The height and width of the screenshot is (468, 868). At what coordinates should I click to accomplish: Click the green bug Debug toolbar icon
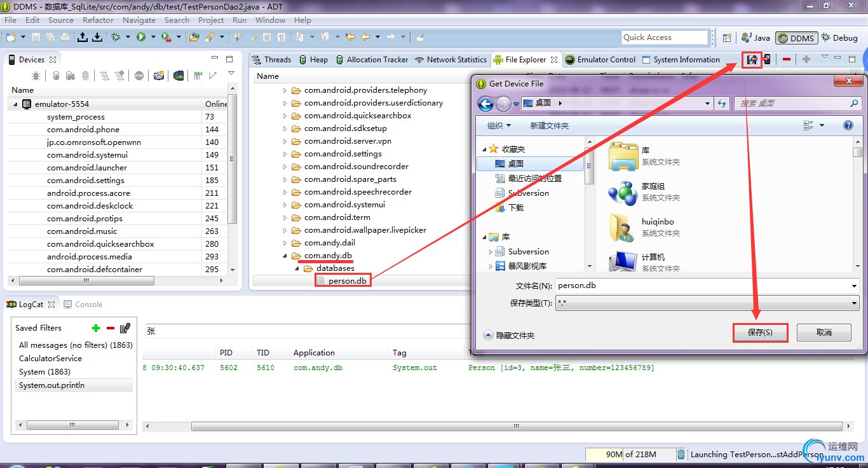point(116,38)
